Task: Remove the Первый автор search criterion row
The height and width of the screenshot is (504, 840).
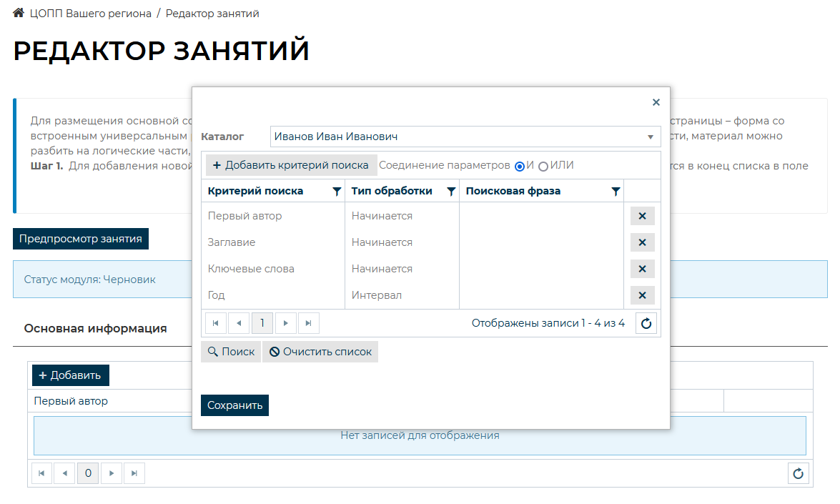Action: point(642,216)
